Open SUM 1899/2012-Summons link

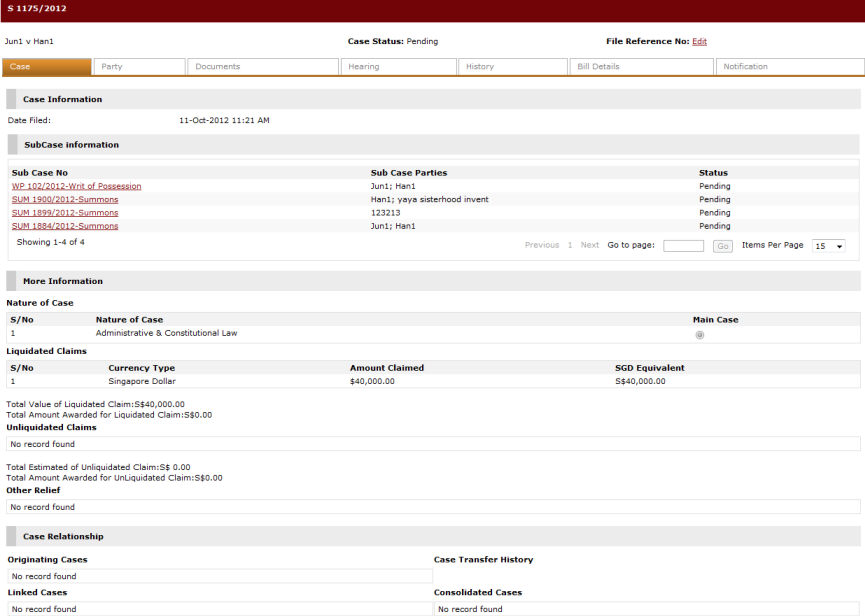pyautogui.click(x=65, y=213)
